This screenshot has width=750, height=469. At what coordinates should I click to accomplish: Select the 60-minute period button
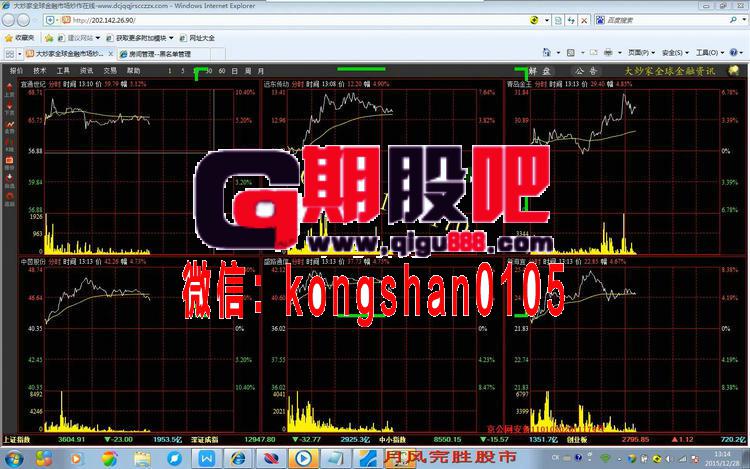[x=222, y=71]
